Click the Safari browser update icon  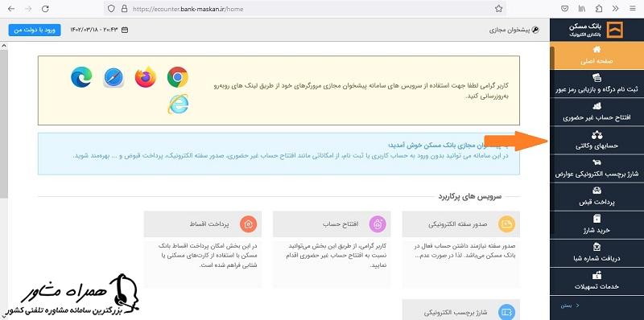click(114, 77)
